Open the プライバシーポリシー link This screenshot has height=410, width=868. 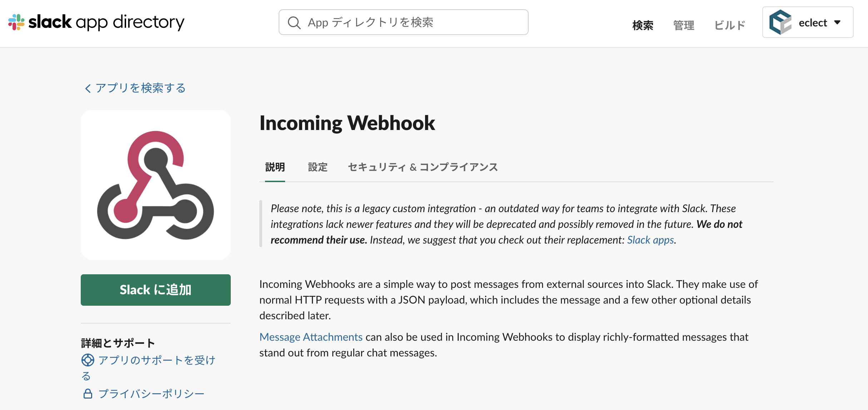pos(151,394)
